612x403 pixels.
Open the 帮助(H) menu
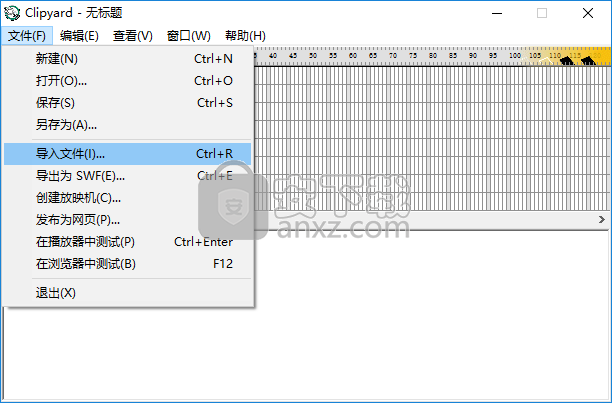click(x=245, y=36)
